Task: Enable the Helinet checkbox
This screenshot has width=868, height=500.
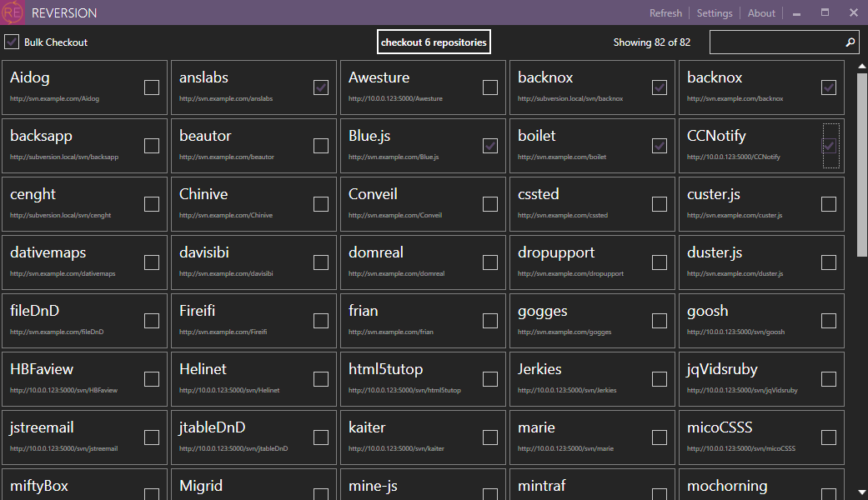Action: (x=321, y=379)
